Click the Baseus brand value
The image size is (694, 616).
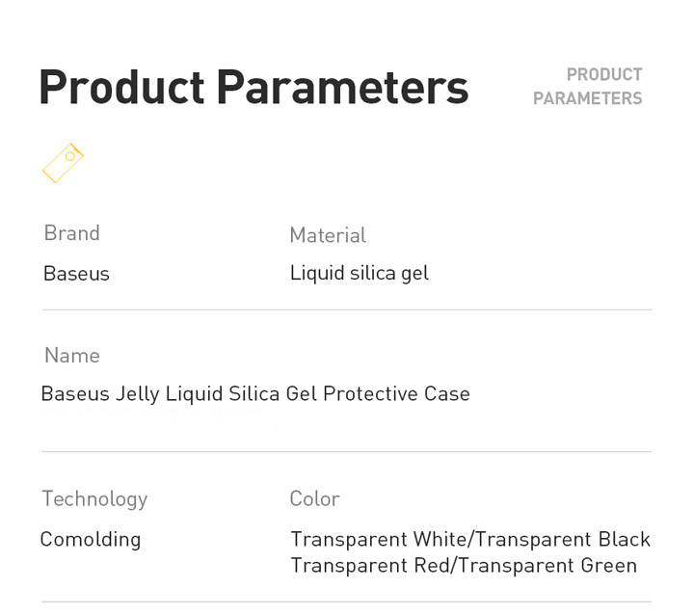76,274
